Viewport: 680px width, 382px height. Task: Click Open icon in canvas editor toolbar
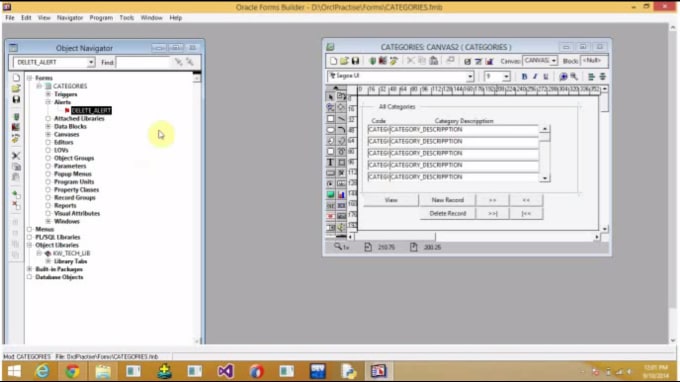click(x=344, y=61)
